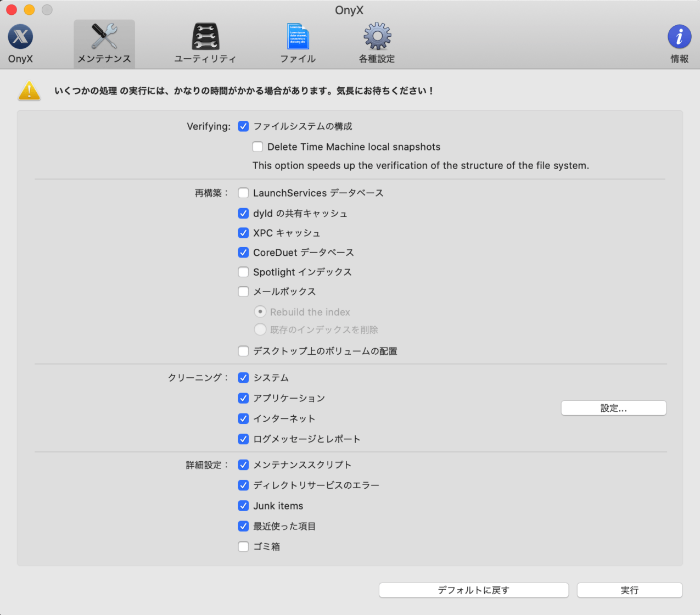The image size is (700, 615).
Task: Open 各種設定 gear icon
Action: 377,37
